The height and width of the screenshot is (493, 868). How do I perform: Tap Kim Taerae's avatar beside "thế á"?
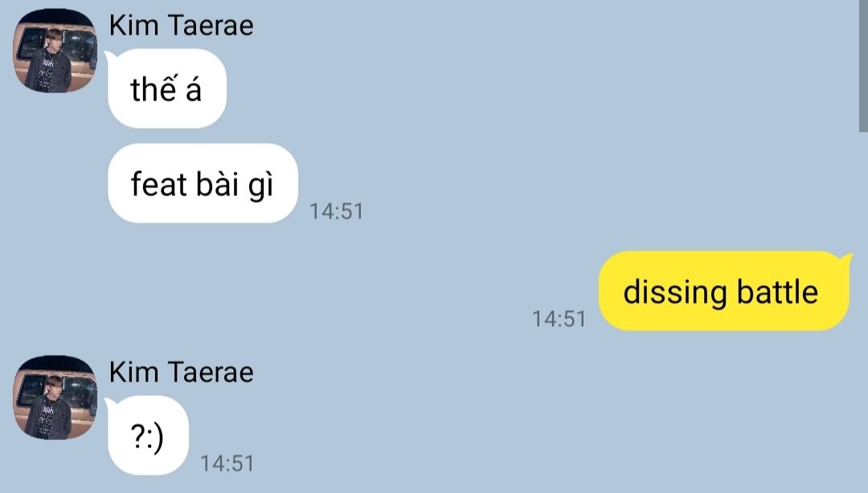(55, 51)
